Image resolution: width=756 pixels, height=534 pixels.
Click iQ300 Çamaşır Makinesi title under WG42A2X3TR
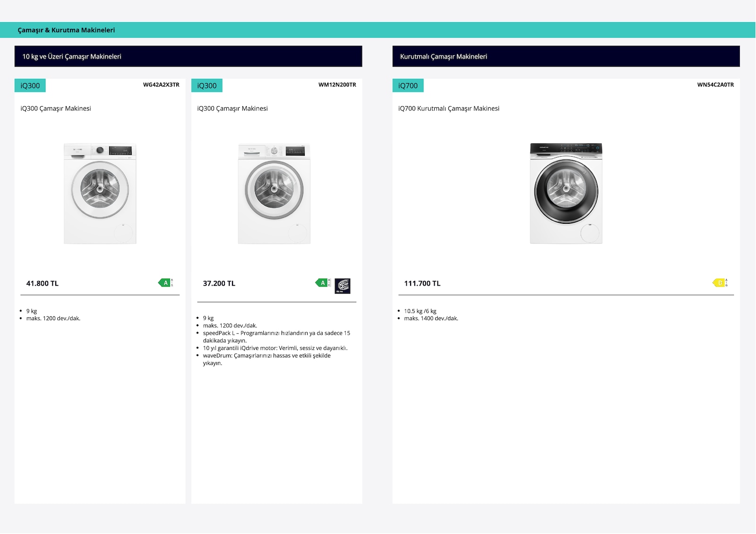click(56, 108)
